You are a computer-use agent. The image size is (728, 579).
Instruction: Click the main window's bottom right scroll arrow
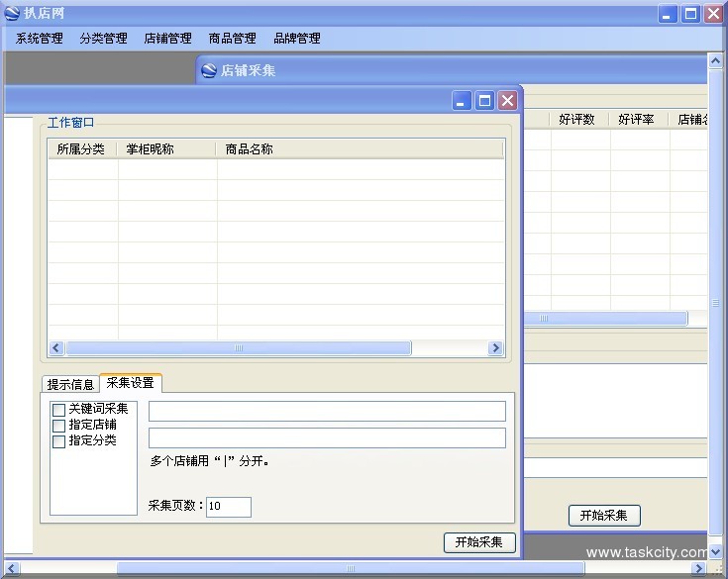[698, 568]
